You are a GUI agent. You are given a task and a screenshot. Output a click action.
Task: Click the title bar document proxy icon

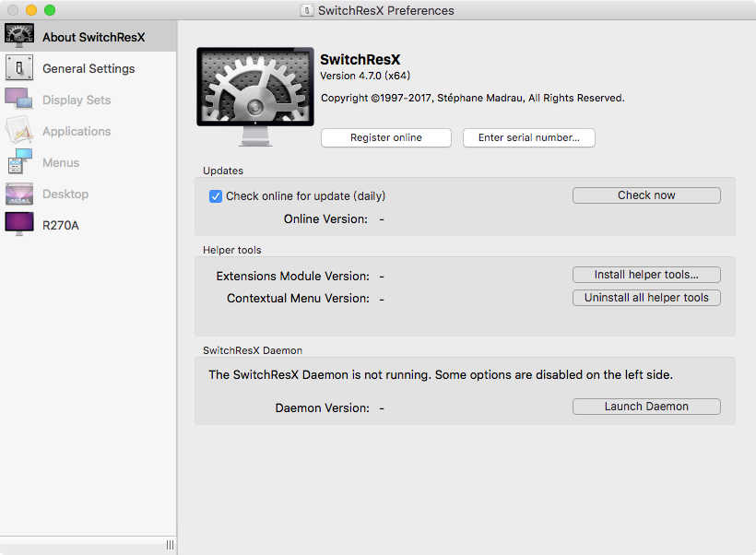(x=307, y=10)
